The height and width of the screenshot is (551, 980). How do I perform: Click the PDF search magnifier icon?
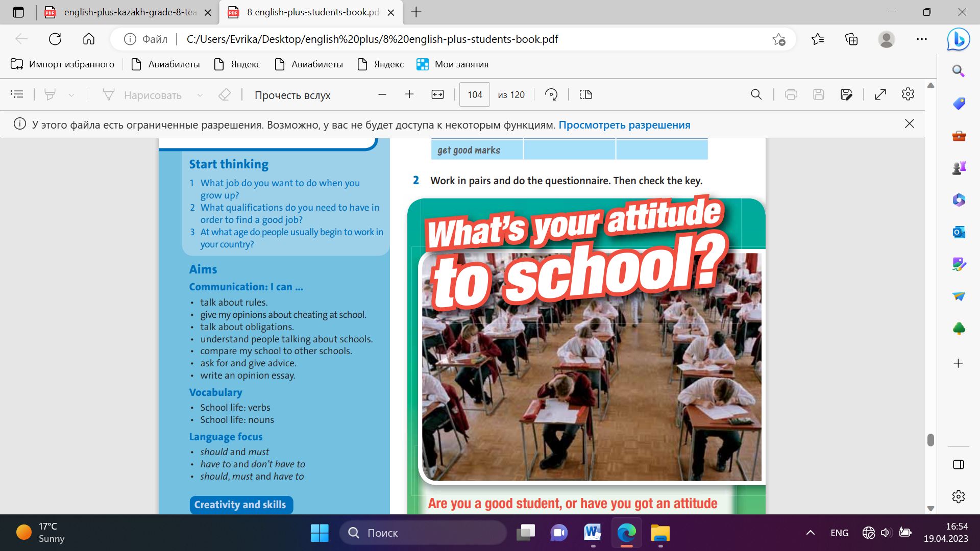coord(756,94)
